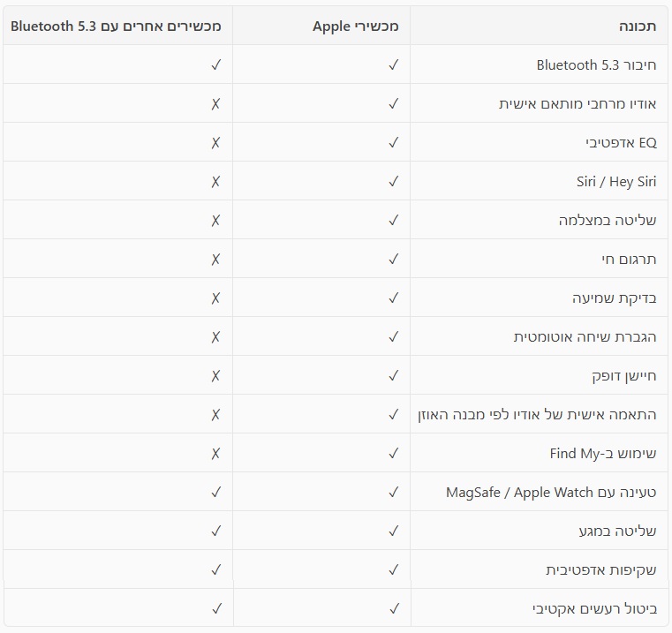Click the other-devices X mark for שליטה במצלמה

[215, 221]
